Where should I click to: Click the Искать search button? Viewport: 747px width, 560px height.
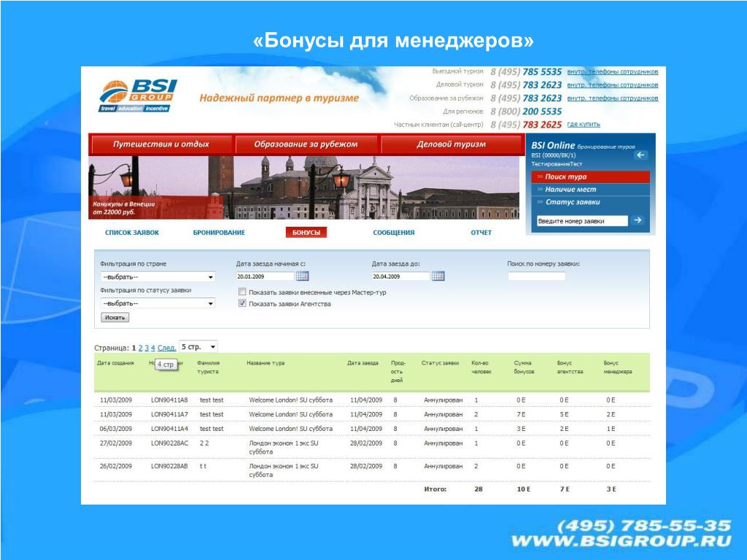(115, 317)
